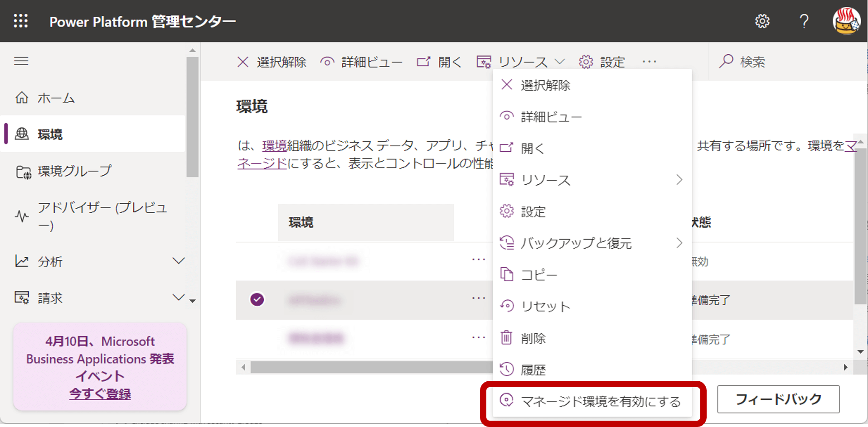Expand the menu リソース submenu arrow
The height and width of the screenshot is (427, 868).
coord(679,180)
